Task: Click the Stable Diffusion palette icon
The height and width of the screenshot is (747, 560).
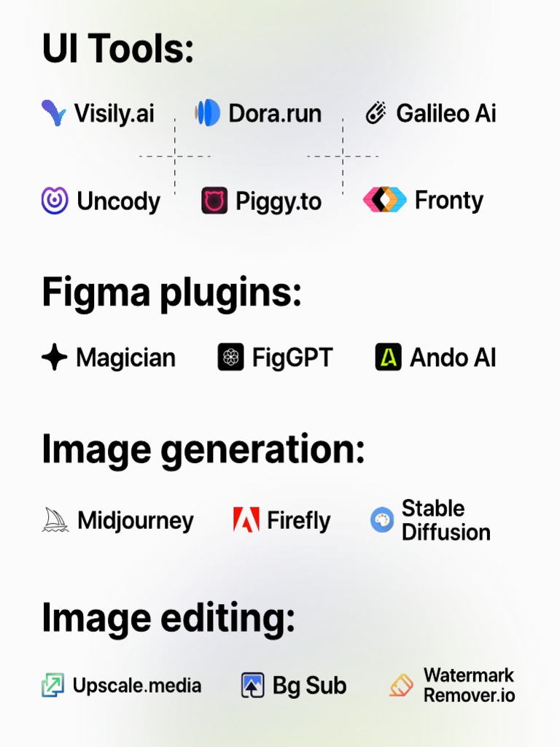Action: [382, 520]
